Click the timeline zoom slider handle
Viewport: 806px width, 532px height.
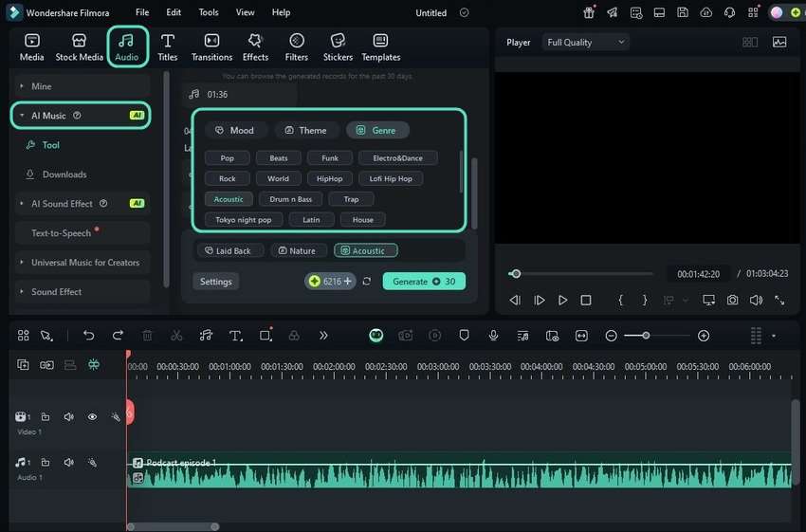(x=646, y=336)
